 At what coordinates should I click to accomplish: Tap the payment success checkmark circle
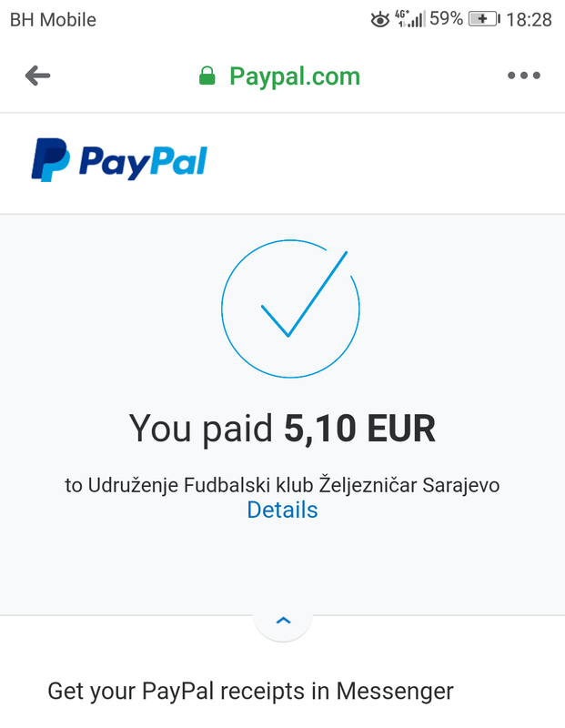pos(290,308)
